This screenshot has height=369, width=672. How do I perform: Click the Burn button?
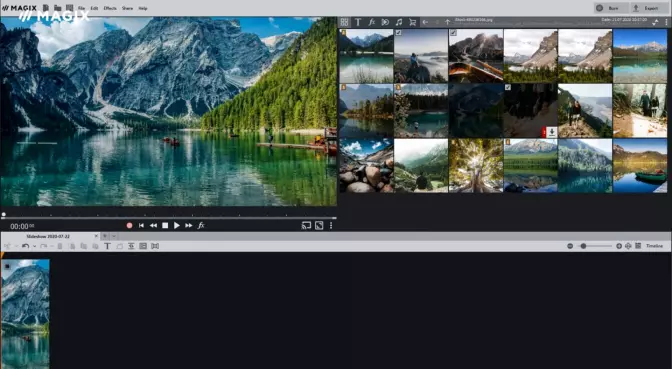[610, 8]
